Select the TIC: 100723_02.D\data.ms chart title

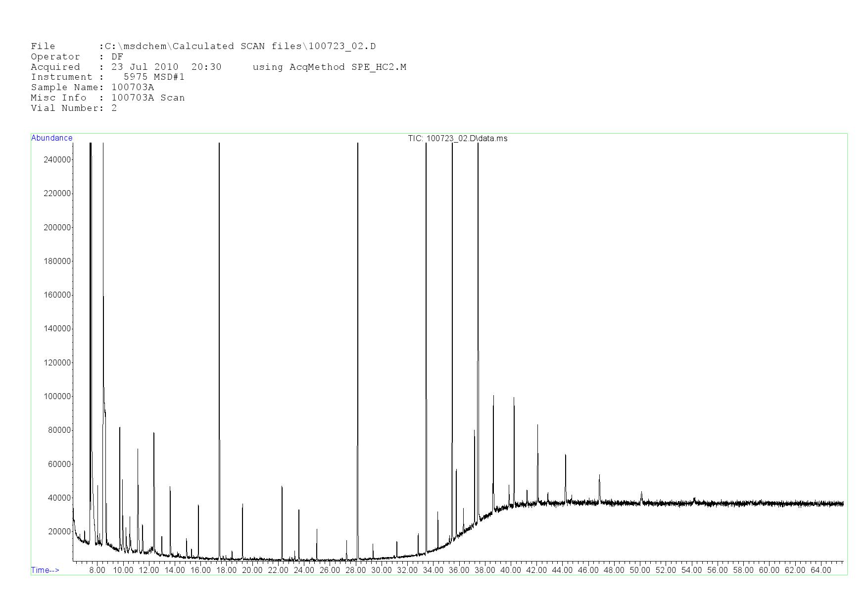(x=457, y=139)
